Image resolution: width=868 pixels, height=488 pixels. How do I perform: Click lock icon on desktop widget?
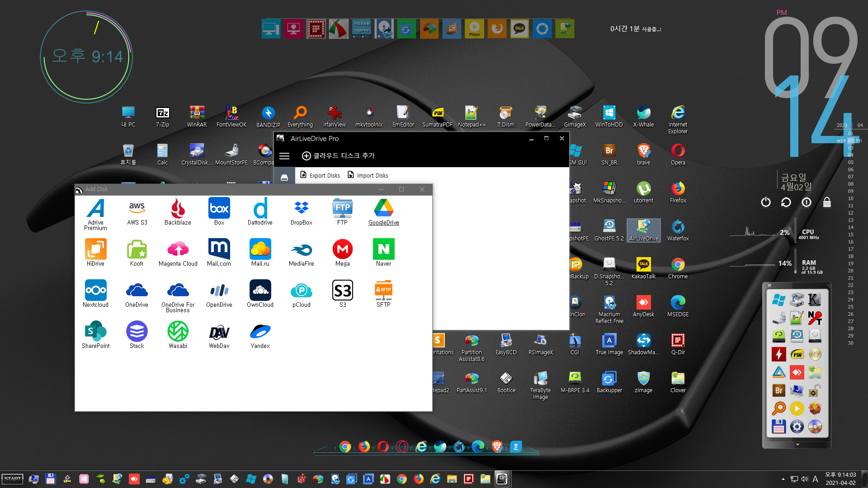coord(827,202)
